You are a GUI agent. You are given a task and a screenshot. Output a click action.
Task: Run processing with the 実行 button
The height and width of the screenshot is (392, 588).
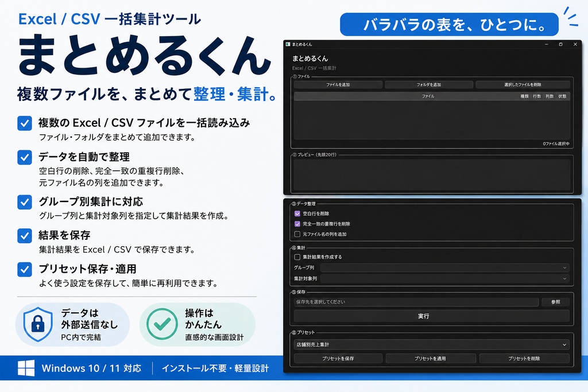point(432,316)
